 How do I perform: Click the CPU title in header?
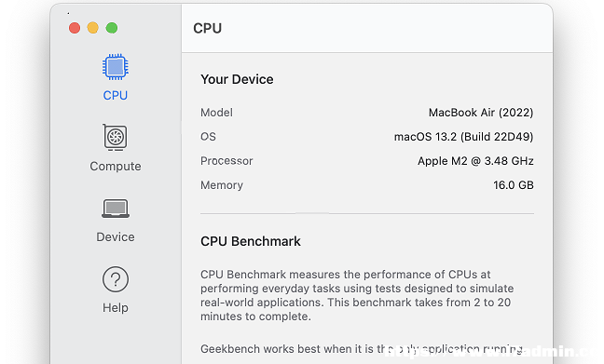(x=207, y=29)
